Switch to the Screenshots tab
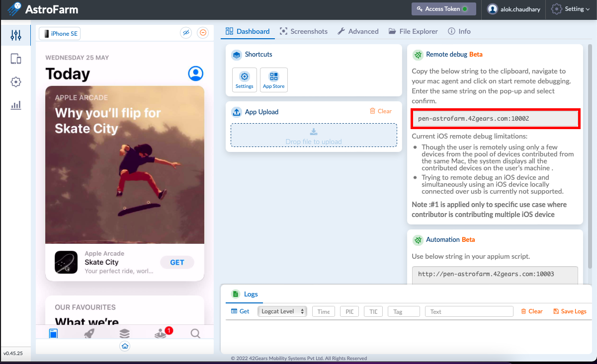This screenshot has height=364, width=597. (304, 31)
